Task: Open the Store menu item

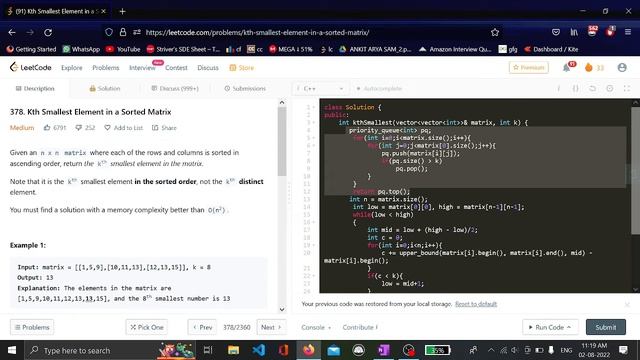Action: (242, 68)
